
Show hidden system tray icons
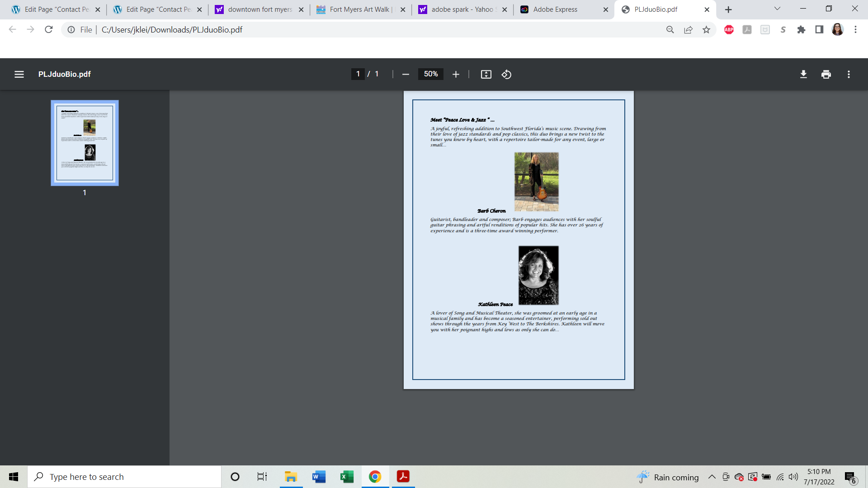click(x=712, y=477)
